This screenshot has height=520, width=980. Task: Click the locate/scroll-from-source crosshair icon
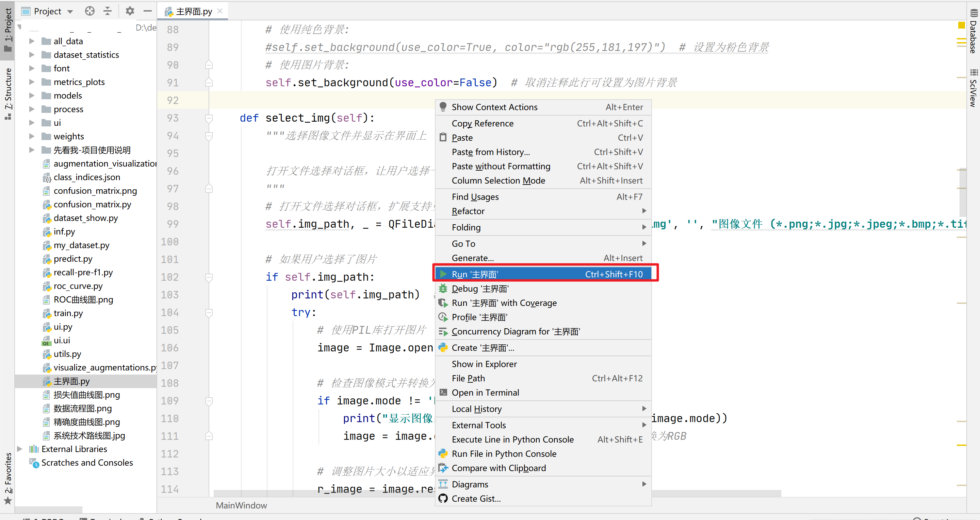[x=89, y=11]
